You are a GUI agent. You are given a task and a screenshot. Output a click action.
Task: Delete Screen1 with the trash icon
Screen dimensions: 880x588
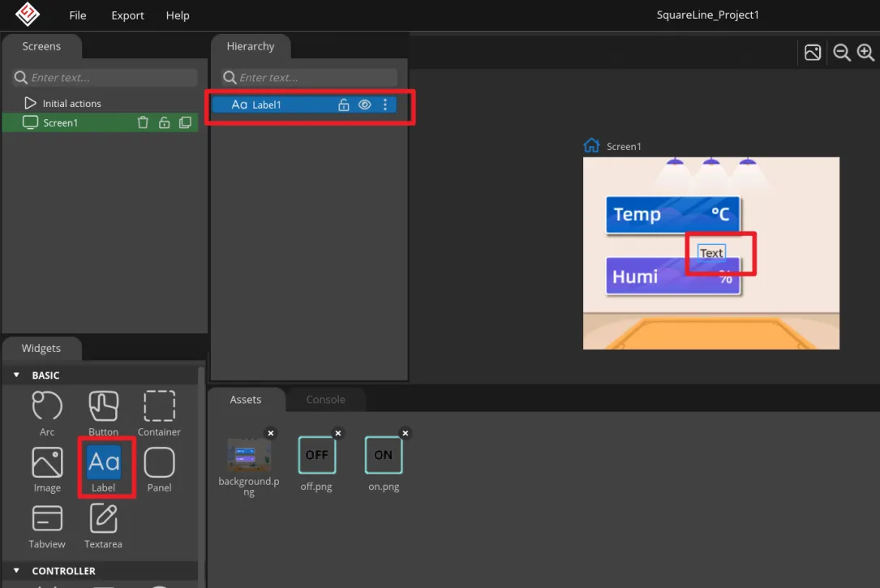[x=143, y=122]
